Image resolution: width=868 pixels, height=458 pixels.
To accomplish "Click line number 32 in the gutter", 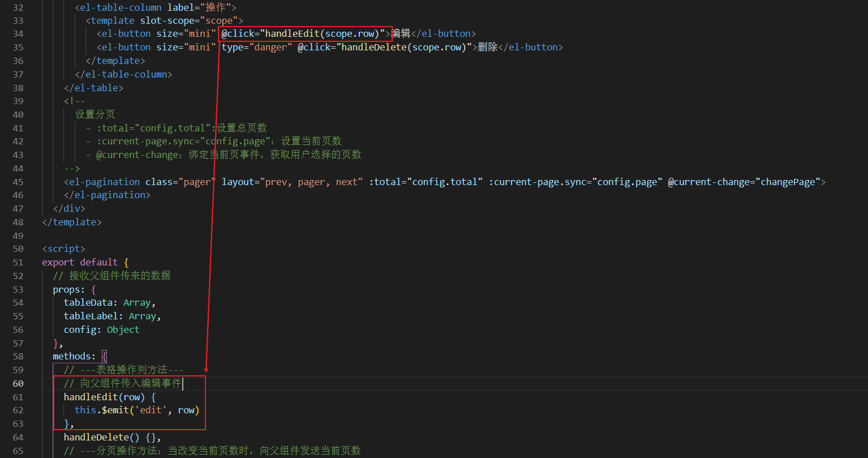I will [18, 7].
